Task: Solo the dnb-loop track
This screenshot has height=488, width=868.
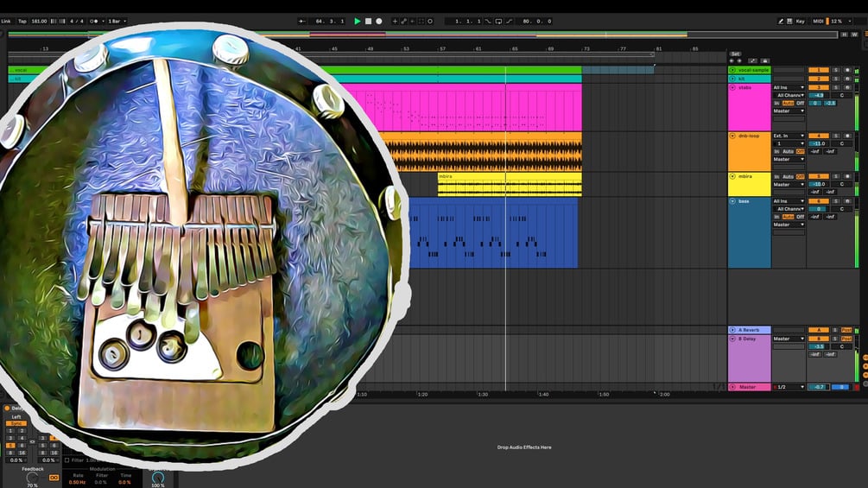Action: (x=836, y=136)
